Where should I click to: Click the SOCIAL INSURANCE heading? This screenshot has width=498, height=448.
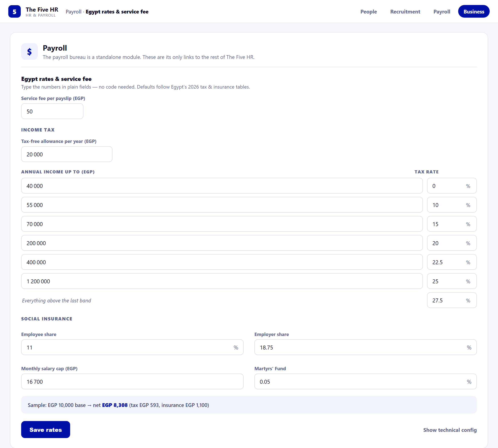point(47,319)
